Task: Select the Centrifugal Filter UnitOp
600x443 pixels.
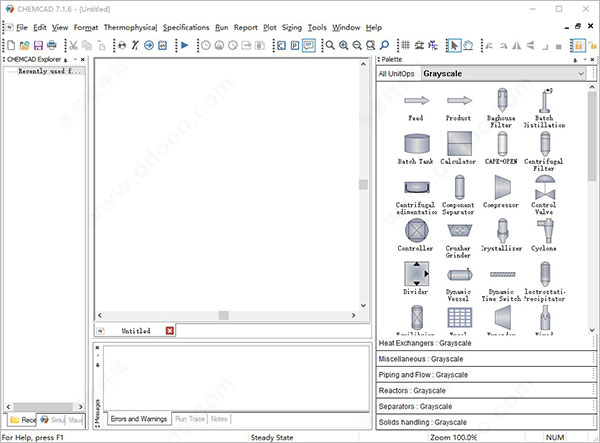Action: [544, 151]
